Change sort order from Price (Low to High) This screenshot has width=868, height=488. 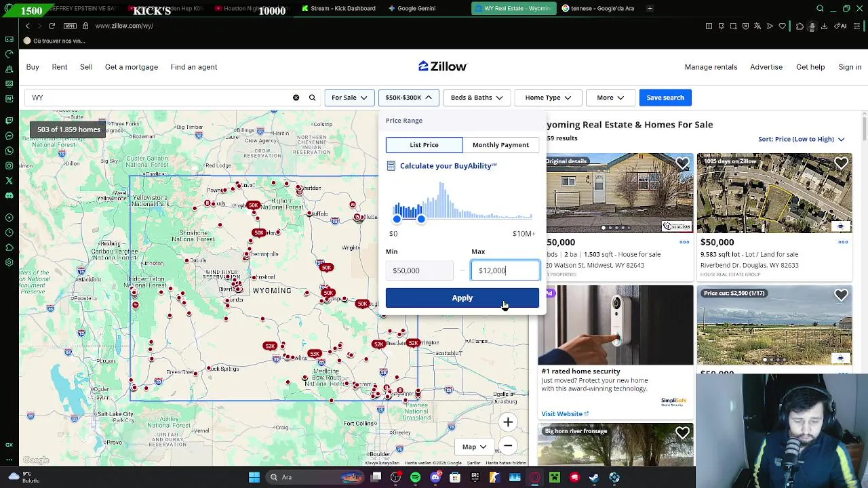[x=802, y=139]
